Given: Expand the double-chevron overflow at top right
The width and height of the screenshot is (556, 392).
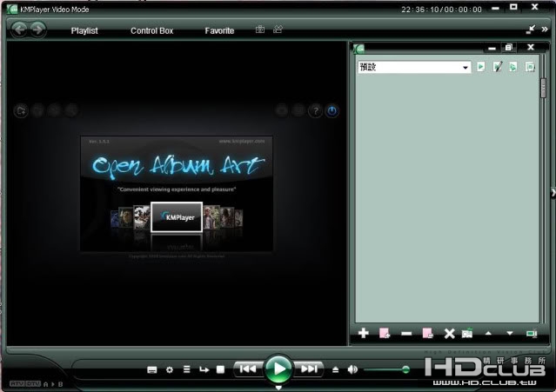Looking at the screenshot, I should [x=545, y=30].
